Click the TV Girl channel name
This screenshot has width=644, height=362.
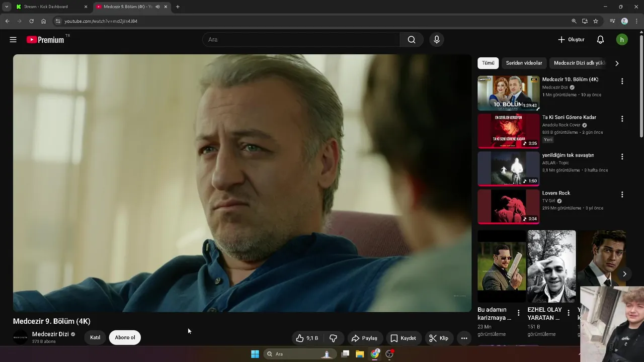548,201
